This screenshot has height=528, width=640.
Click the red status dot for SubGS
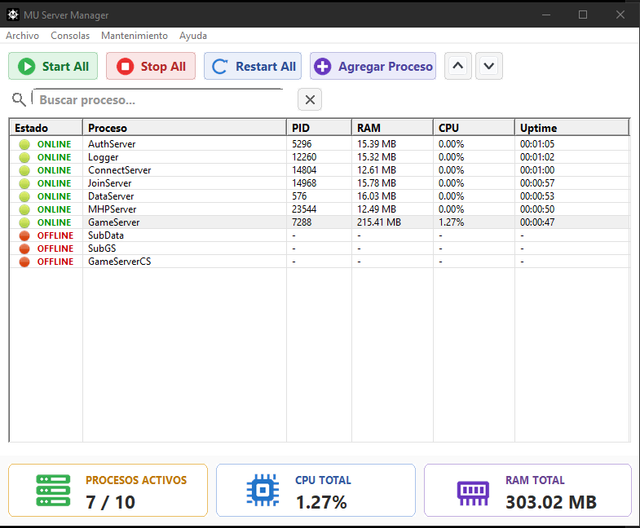[24, 248]
